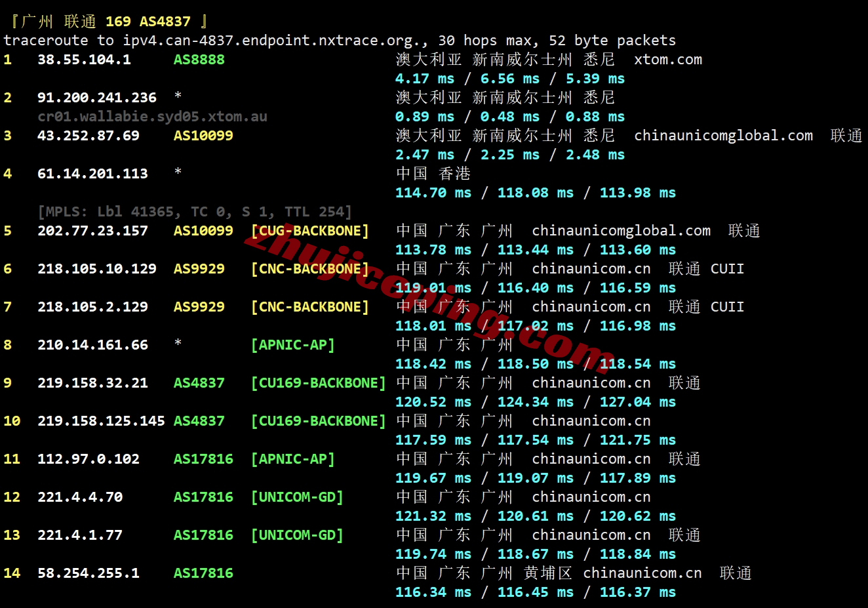Click AS17816 on hop 11

pyautogui.click(x=203, y=459)
